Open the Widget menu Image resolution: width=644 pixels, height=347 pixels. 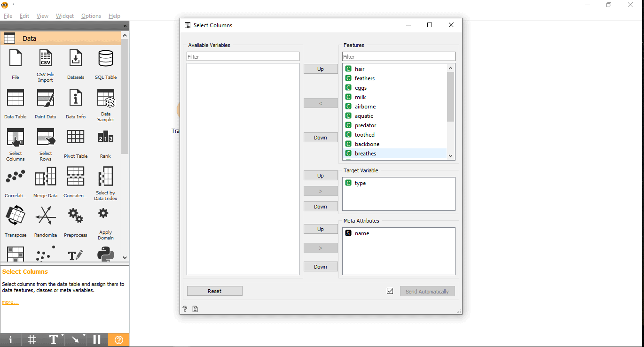65,16
